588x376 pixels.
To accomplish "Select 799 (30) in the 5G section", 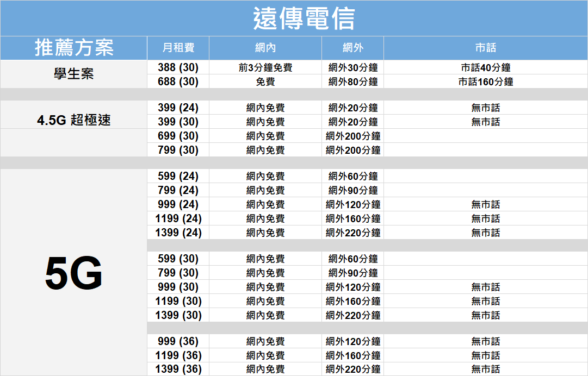I will [178, 273].
